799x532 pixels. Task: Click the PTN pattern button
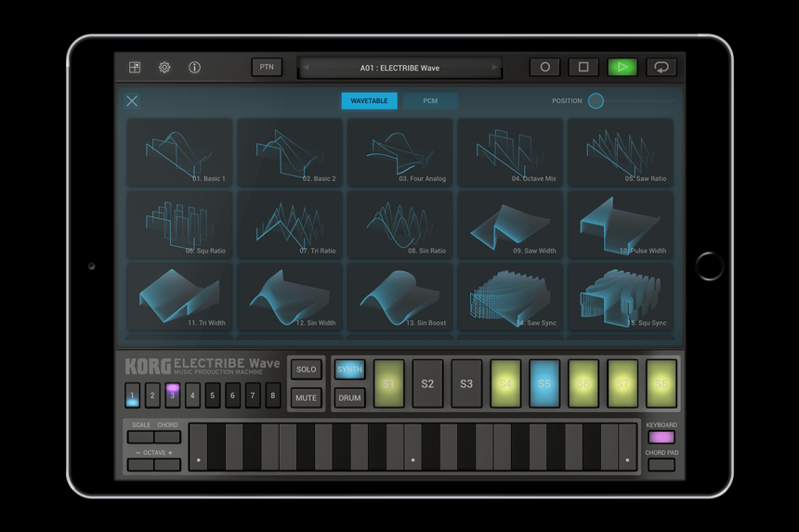coord(267,67)
